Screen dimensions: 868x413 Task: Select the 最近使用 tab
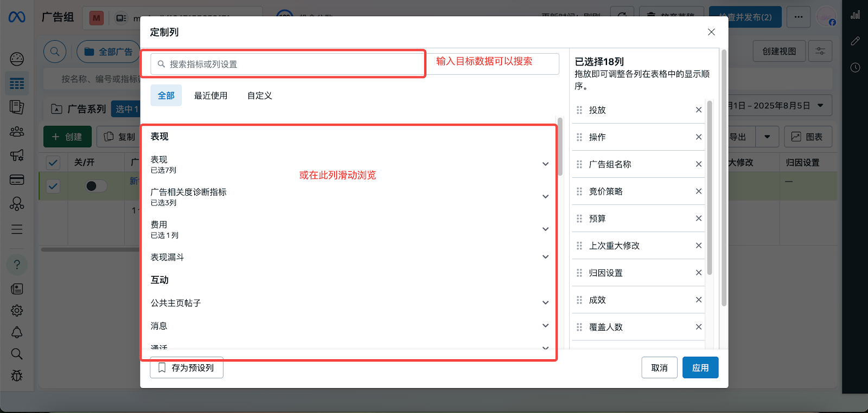(211, 95)
